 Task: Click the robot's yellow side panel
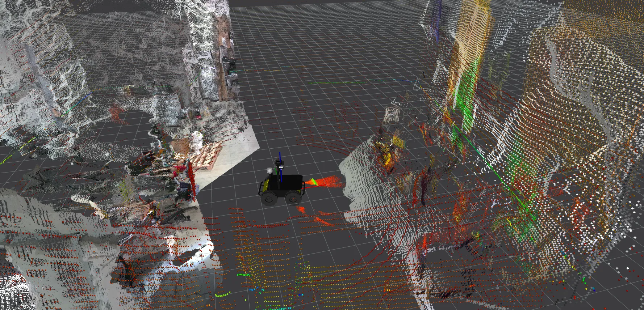tap(266, 184)
